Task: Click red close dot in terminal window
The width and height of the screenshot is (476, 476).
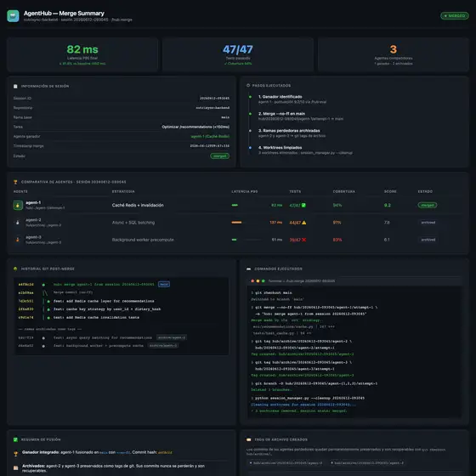Action: point(252,281)
